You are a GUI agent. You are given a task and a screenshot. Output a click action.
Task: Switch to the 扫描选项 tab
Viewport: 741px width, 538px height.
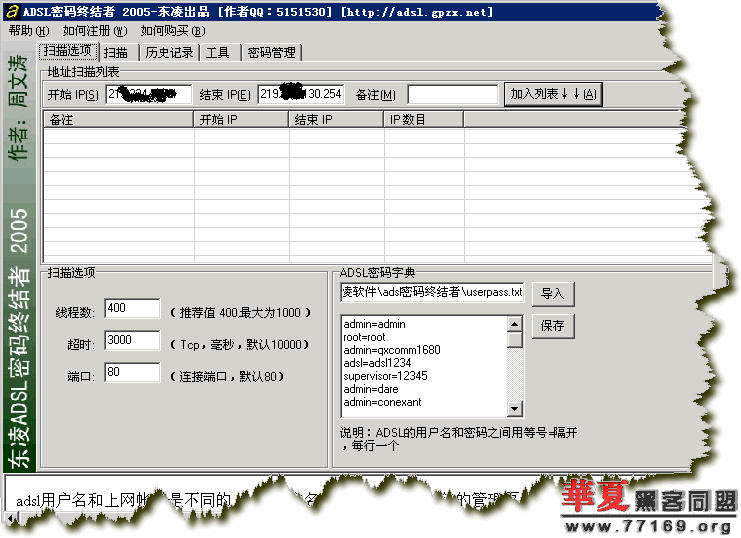pos(68,51)
